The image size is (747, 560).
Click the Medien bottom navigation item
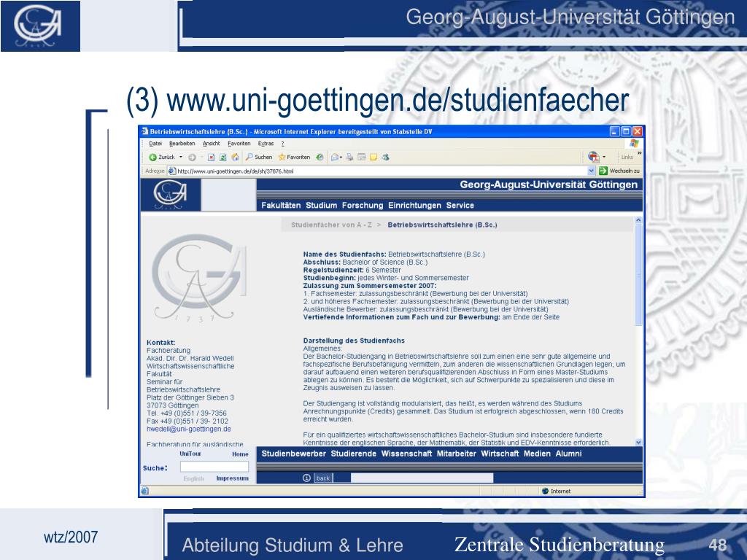[x=537, y=454]
